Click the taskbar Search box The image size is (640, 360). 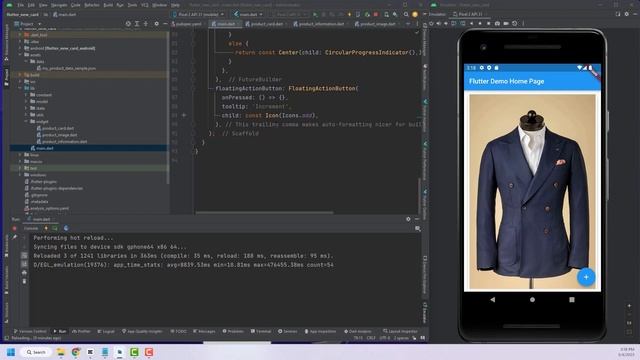(x=36, y=352)
